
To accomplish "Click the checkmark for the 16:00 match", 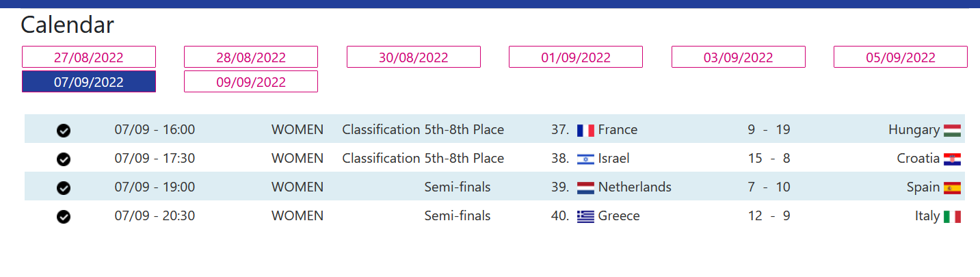I will tap(64, 131).
